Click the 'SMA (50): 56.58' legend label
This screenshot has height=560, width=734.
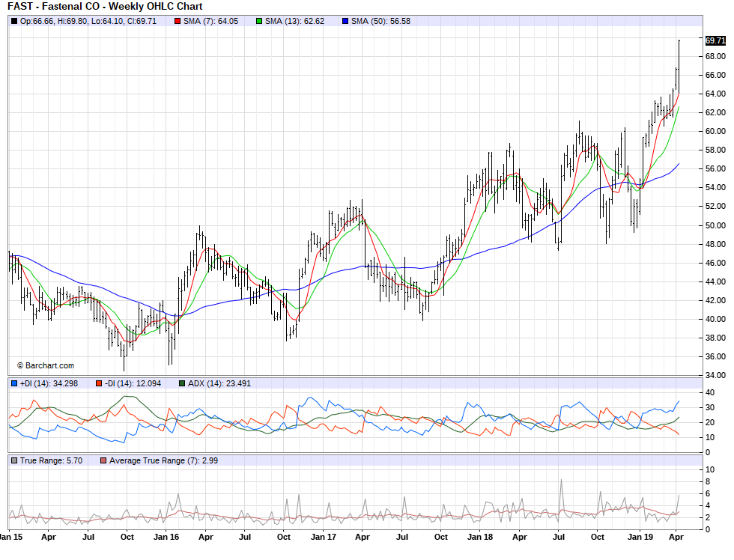[380, 21]
